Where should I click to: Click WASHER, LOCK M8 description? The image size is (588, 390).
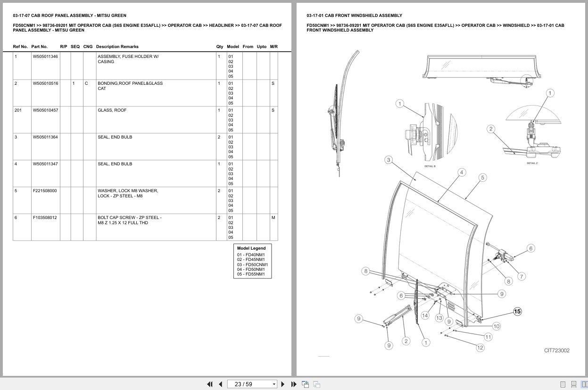coord(128,193)
